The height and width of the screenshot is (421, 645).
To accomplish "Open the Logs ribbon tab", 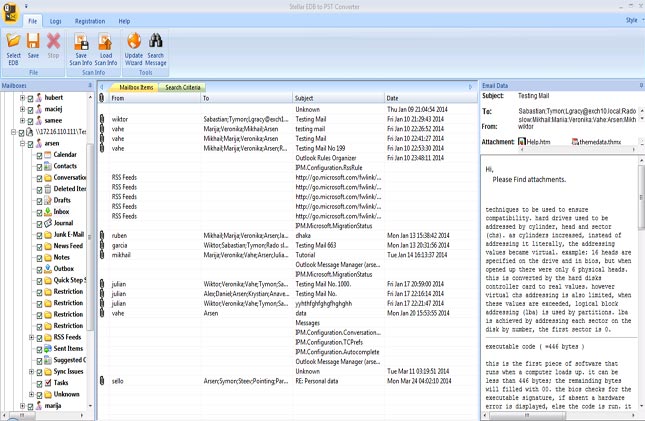I will pos(56,21).
